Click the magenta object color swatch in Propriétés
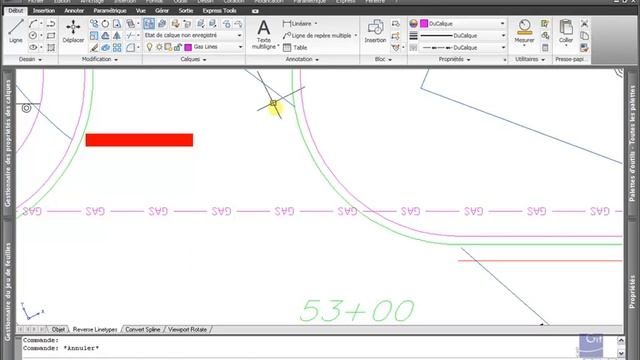640x360 pixels. tap(424, 24)
